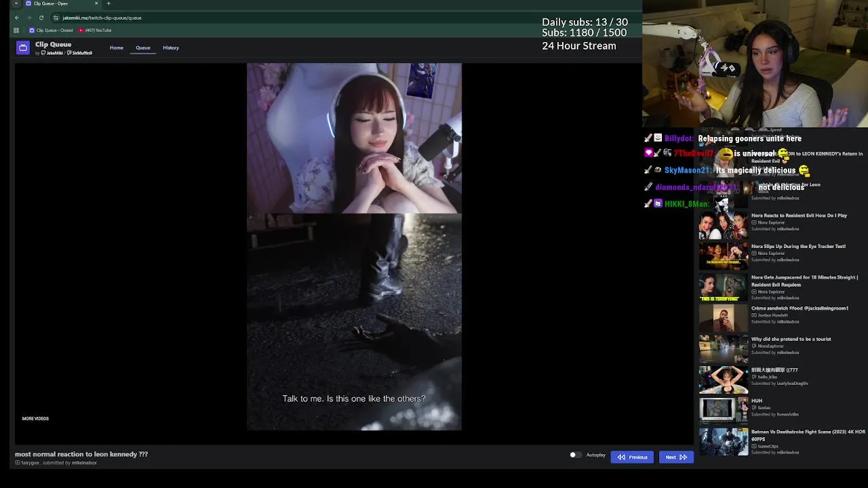Click the GameClips channel name
The width and height of the screenshot is (868, 488).
click(x=768, y=446)
